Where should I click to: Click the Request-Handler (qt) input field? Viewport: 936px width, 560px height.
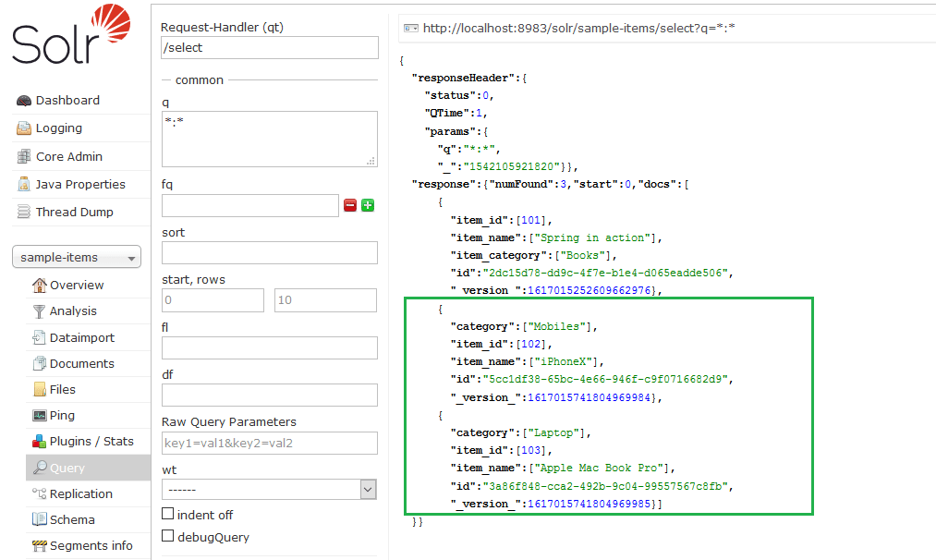tap(269, 48)
